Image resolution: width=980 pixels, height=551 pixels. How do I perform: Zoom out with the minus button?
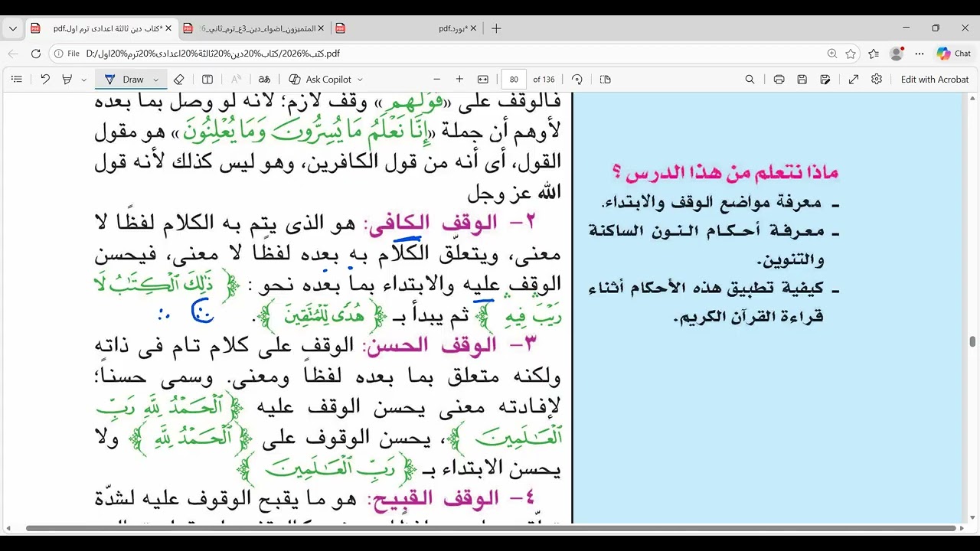point(437,79)
